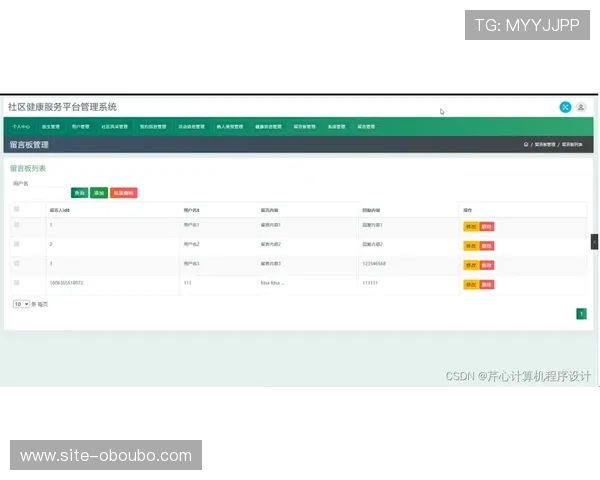
Task: Open the 系统管理 menu
Action: (336, 127)
